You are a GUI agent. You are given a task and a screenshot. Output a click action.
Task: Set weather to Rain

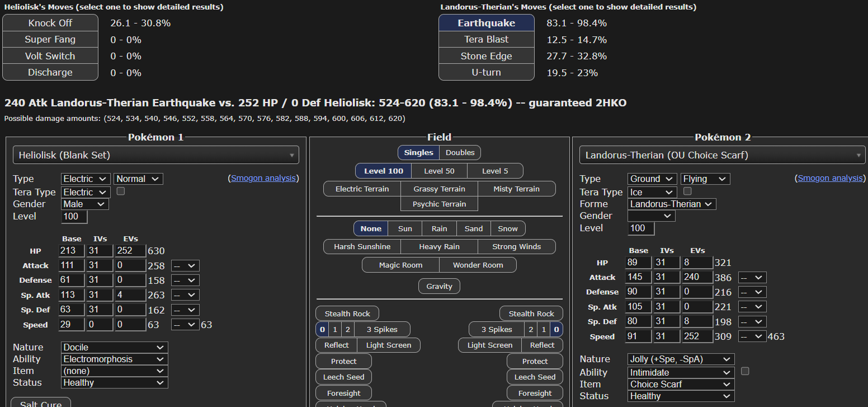pyautogui.click(x=439, y=228)
